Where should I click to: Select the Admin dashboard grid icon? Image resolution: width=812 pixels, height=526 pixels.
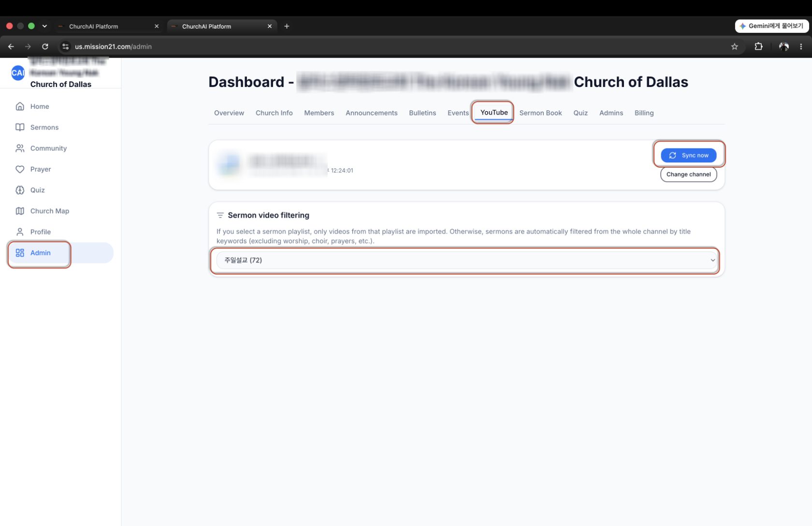(x=20, y=253)
